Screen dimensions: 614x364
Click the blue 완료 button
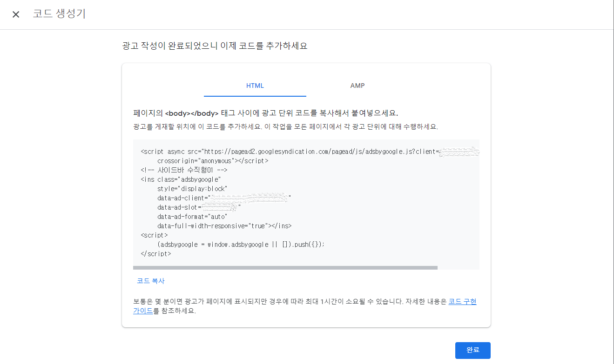(x=472, y=351)
